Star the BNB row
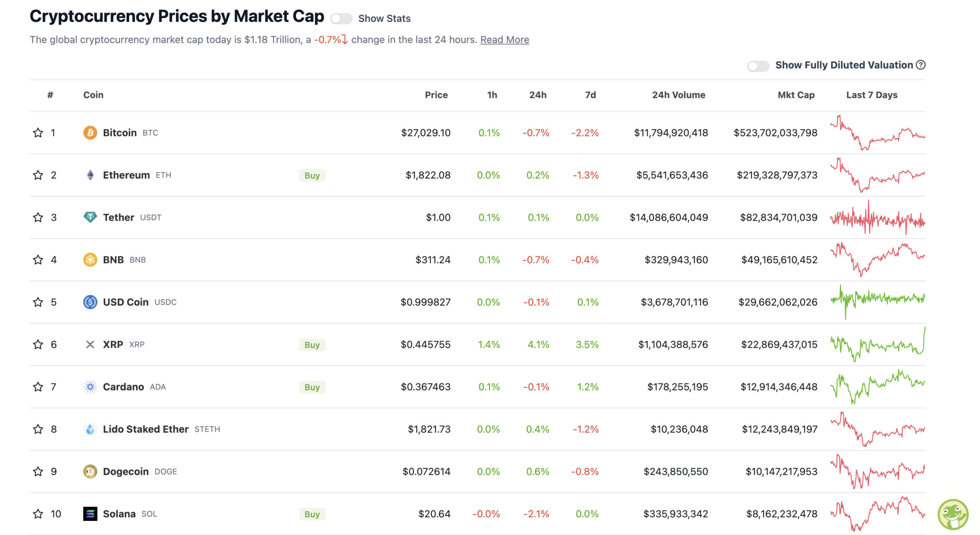The width and height of the screenshot is (980, 535). (38, 260)
